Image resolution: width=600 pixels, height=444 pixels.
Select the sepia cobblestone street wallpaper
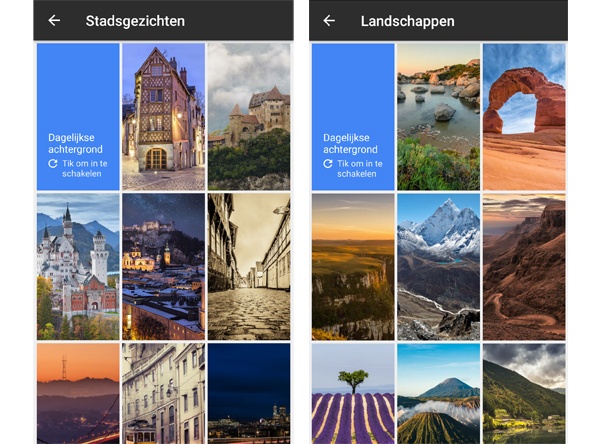point(249,266)
